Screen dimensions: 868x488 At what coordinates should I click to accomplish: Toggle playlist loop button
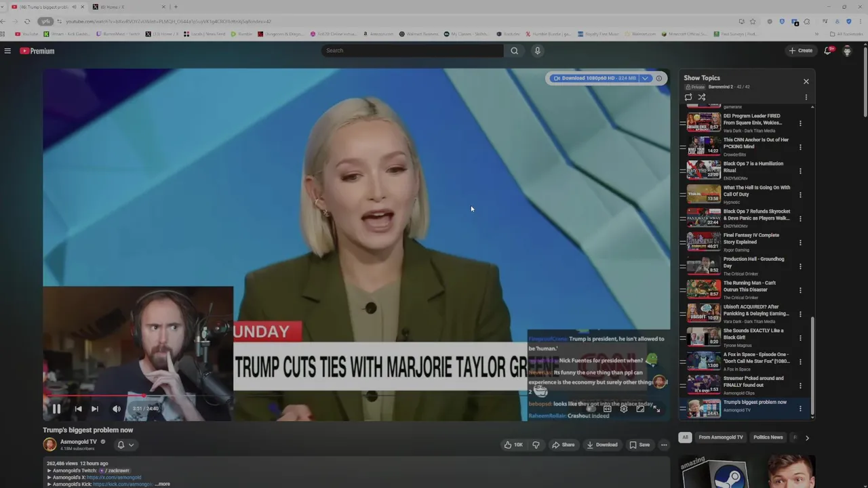point(688,98)
